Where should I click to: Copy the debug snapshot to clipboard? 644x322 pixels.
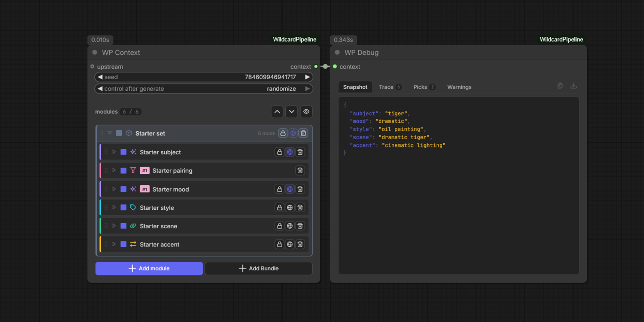click(x=560, y=86)
